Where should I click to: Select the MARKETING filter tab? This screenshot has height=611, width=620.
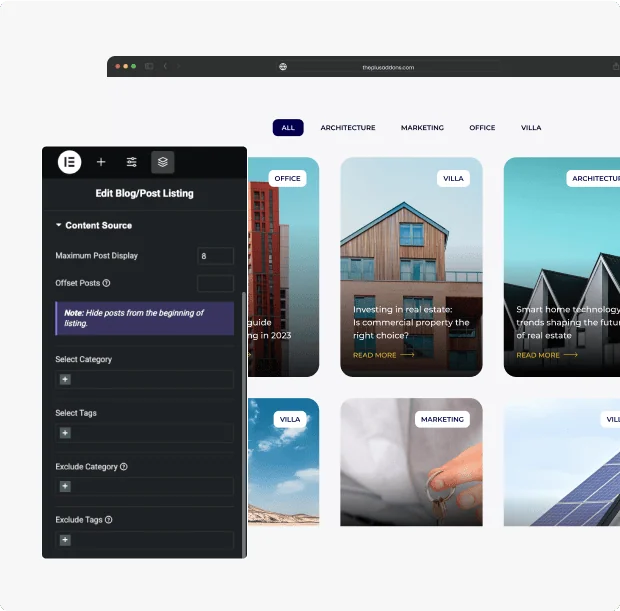(422, 128)
